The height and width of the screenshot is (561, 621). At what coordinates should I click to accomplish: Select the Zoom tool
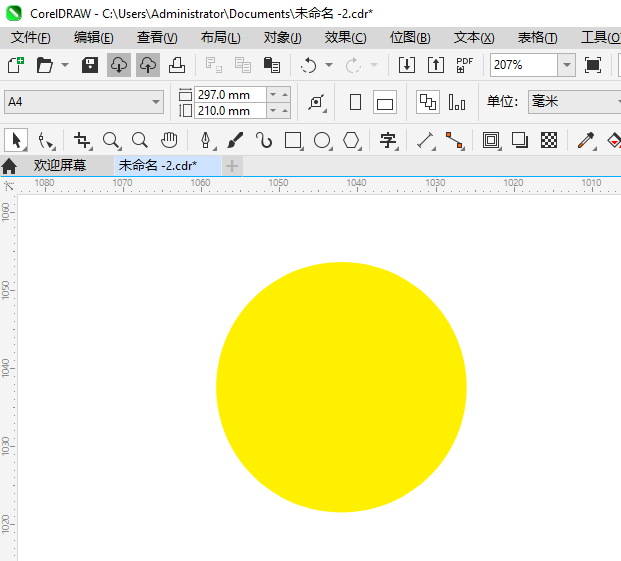click(x=111, y=141)
